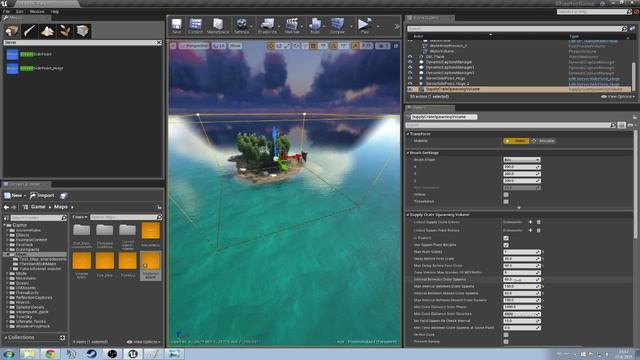Click the Steam icon in the taskbar
The image size is (640, 360).
click(x=91, y=354)
